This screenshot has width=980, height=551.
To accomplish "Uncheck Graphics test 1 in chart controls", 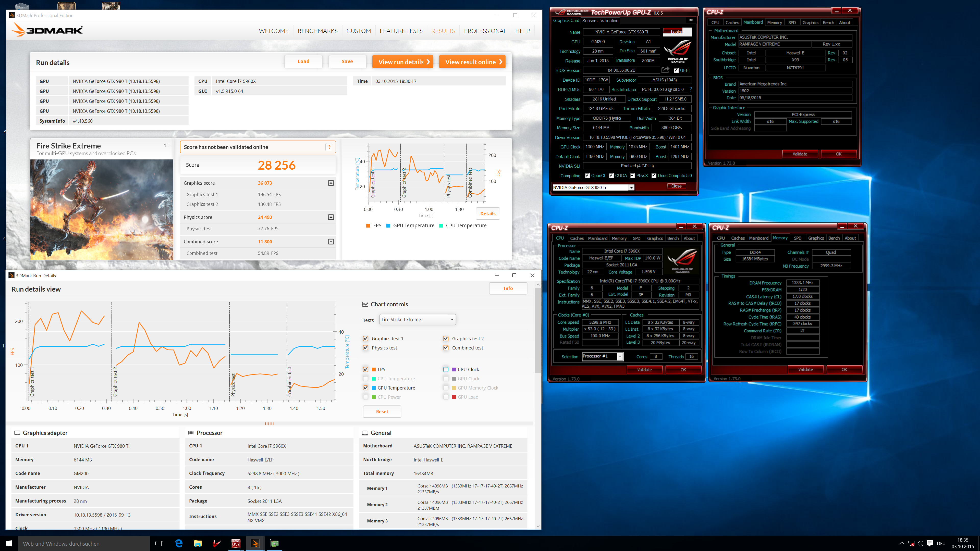I will click(x=366, y=339).
